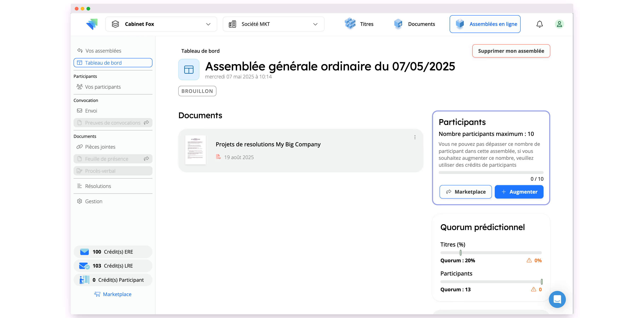Image resolution: width=644 pixels, height=318 pixels.
Task: Click the Supprimer mon assemblée button
Action: click(511, 51)
